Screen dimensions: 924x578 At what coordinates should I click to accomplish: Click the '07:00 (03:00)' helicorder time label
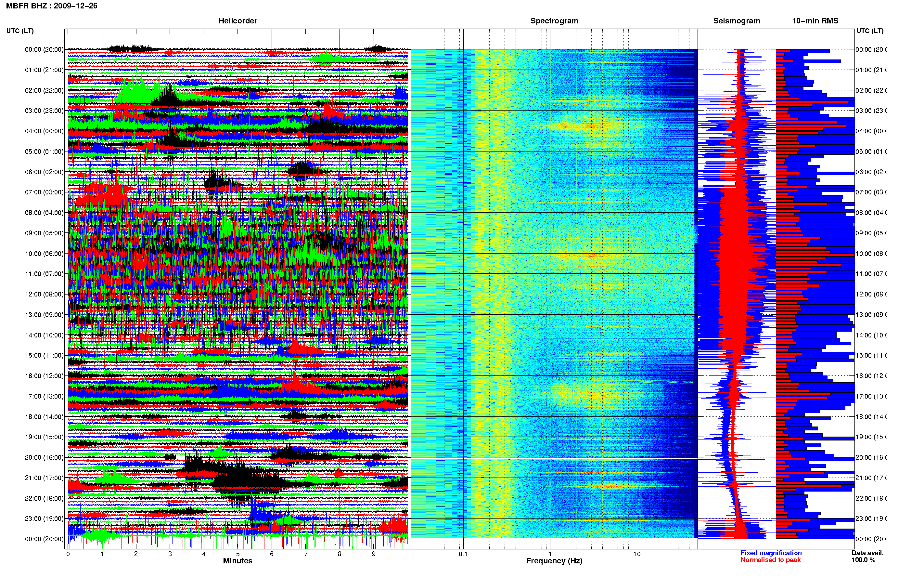tap(44, 192)
